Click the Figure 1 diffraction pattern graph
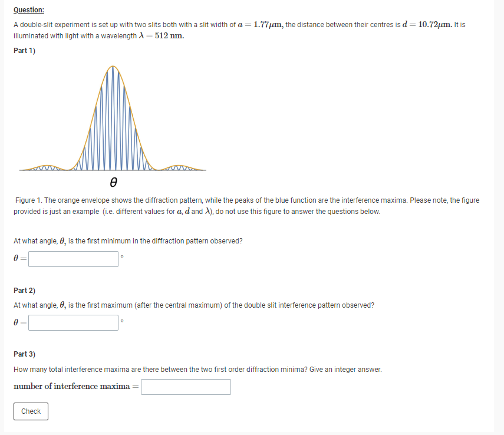 click(112, 118)
